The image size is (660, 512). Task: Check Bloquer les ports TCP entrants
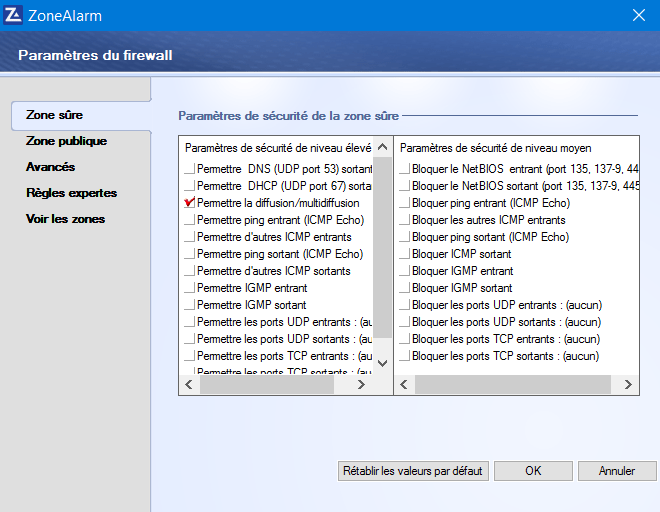405,339
